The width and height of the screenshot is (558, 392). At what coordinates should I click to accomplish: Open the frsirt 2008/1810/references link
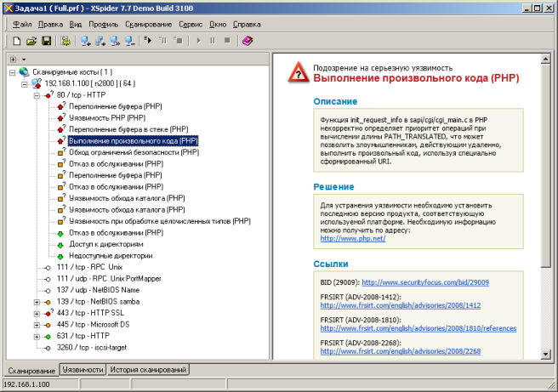tap(418, 328)
